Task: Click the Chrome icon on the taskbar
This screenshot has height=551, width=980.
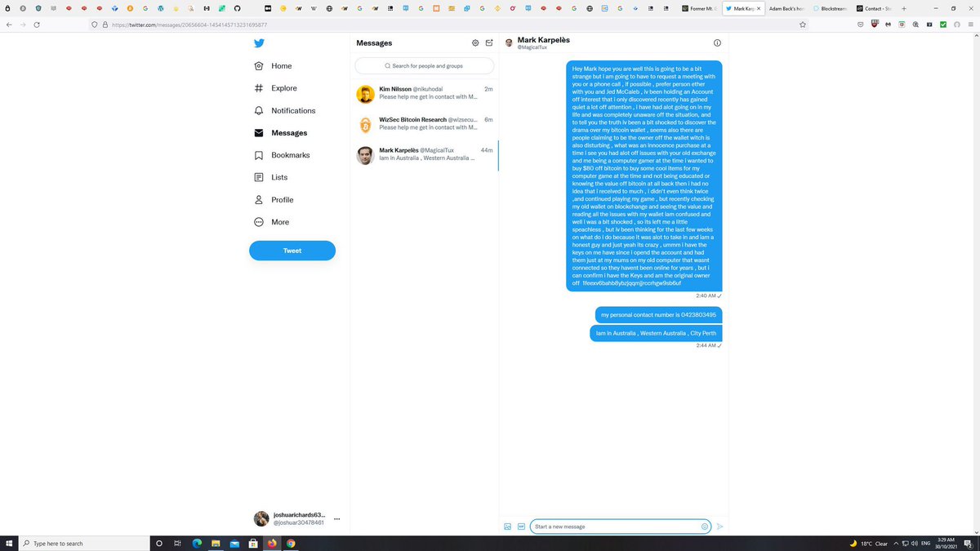Action: pos(291,543)
